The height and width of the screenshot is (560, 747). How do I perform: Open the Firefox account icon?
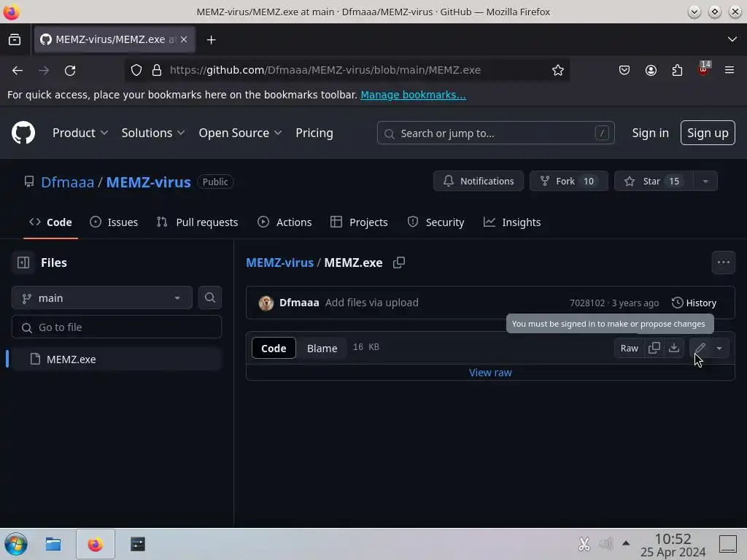pyautogui.click(x=651, y=71)
